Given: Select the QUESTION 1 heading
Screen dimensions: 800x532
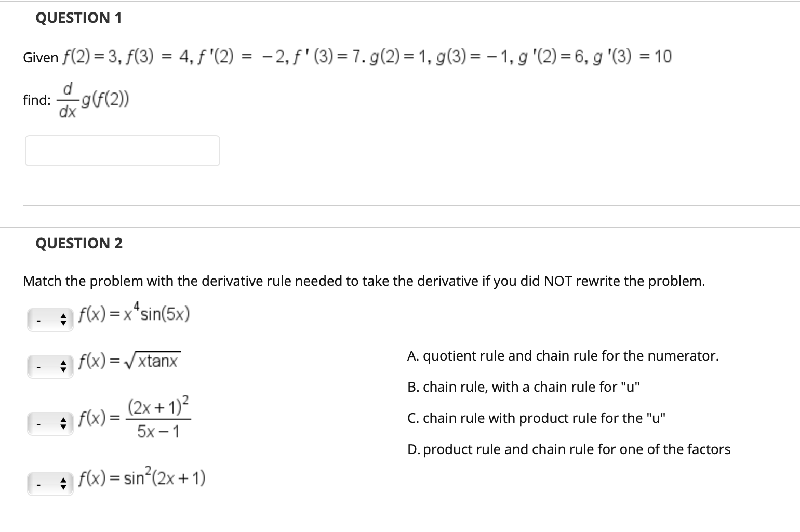Looking at the screenshot, I should pyautogui.click(x=78, y=17).
